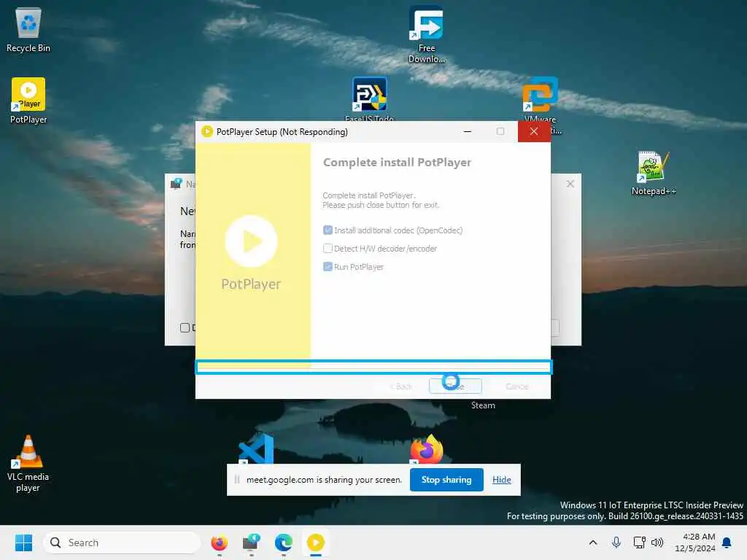Open the notifications bell icon

click(x=727, y=542)
